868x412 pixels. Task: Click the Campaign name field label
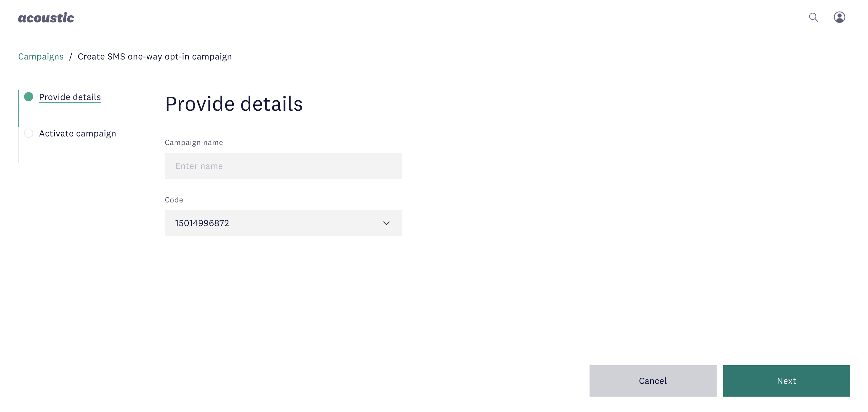pyautogui.click(x=194, y=143)
